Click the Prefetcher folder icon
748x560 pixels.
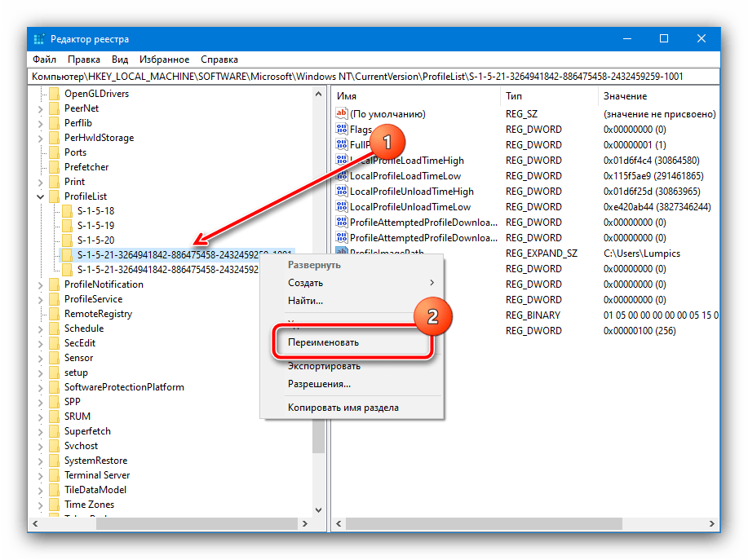coord(55,167)
